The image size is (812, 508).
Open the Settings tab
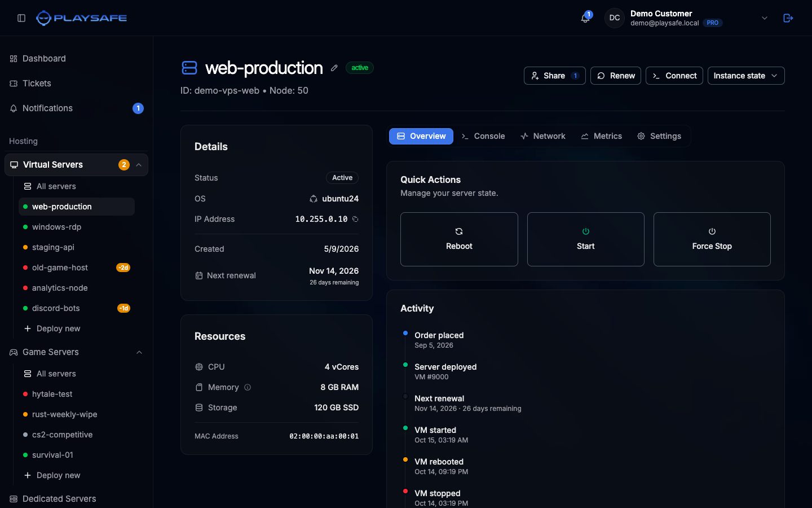coord(659,136)
